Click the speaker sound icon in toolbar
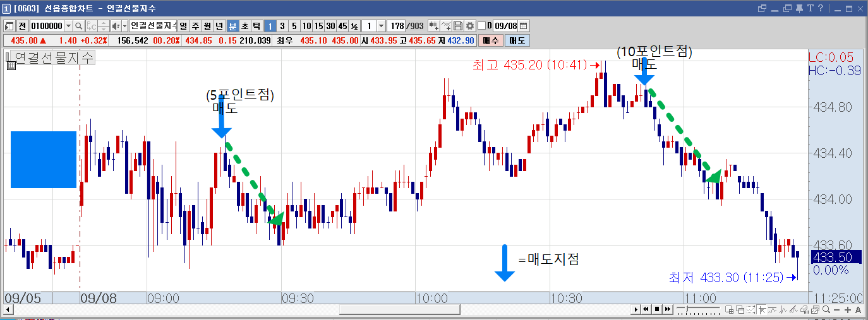 (x=115, y=26)
